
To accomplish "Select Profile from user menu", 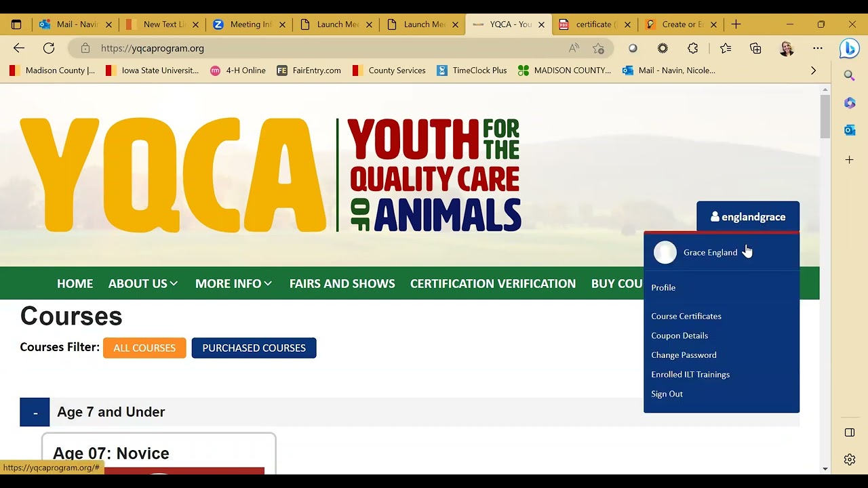I will (663, 287).
